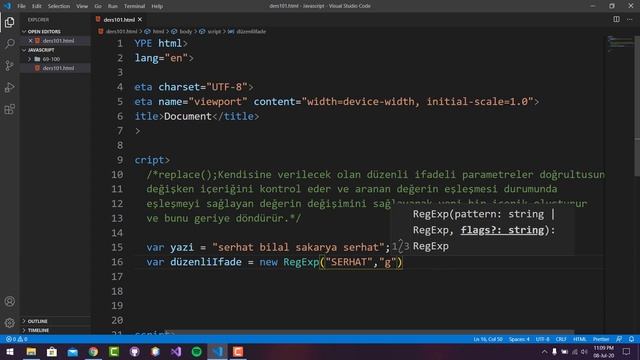
Task: Click the html breadcrumb segment
Action: pos(158,31)
